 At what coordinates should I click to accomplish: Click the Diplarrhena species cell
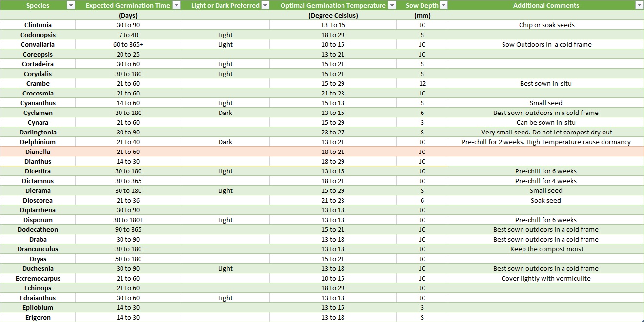[38, 210]
